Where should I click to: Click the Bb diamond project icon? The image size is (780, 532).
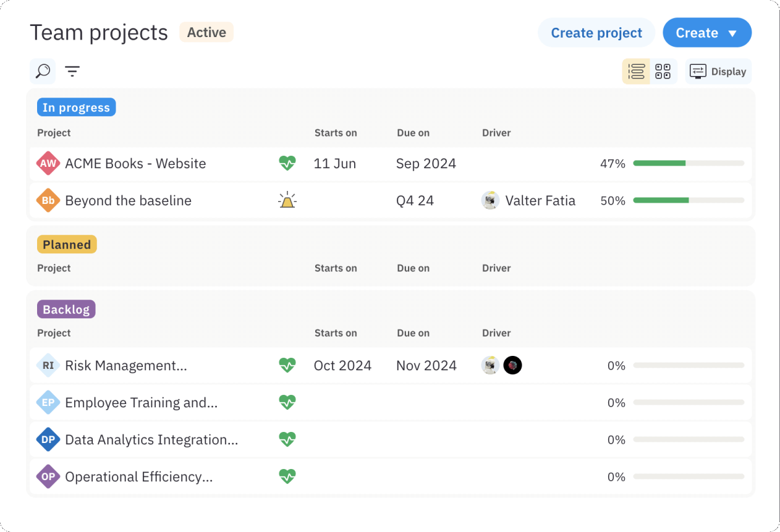click(48, 201)
